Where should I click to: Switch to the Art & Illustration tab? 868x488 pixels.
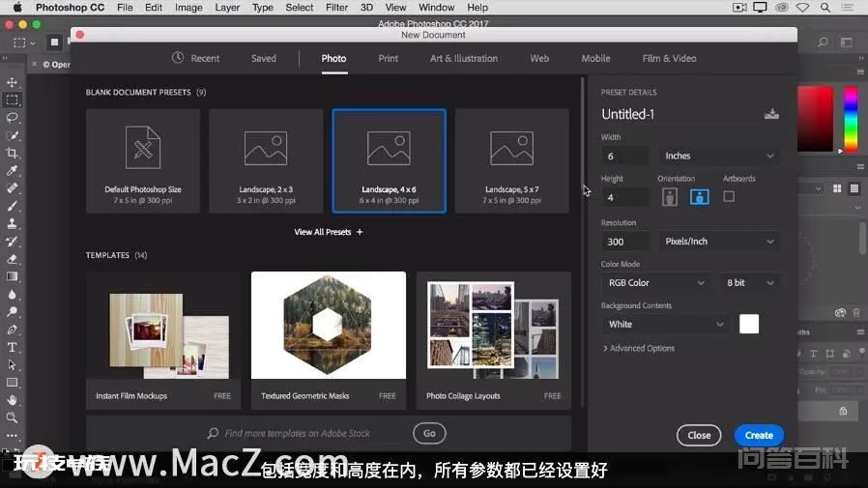click(464, 58)
